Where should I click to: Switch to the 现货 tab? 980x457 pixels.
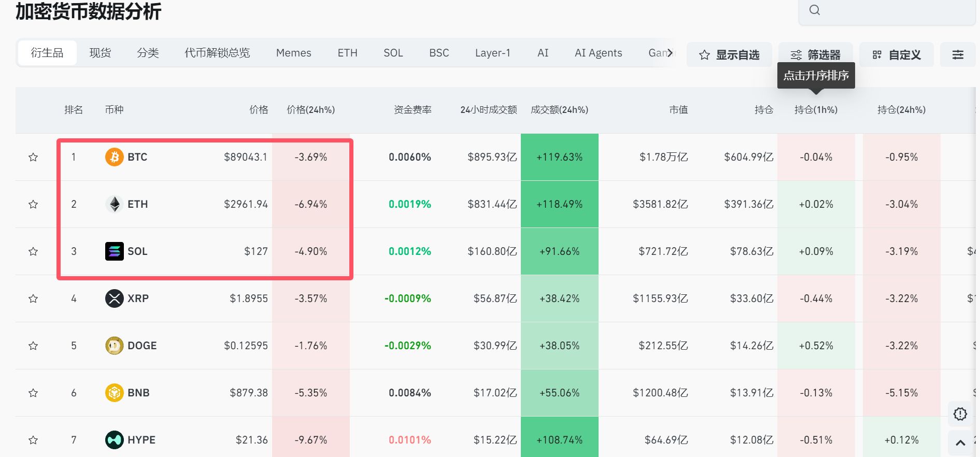tap(100, 53)
